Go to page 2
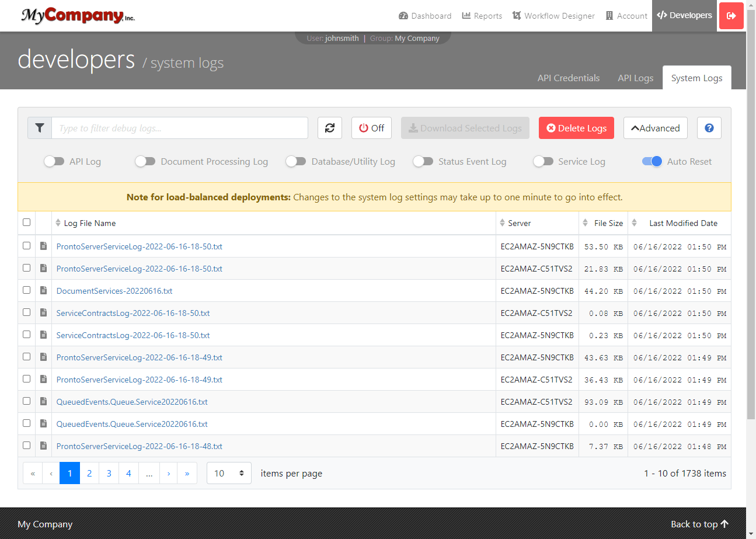The width and height of the screenshot is (756, 539). [x=89, y=473]
